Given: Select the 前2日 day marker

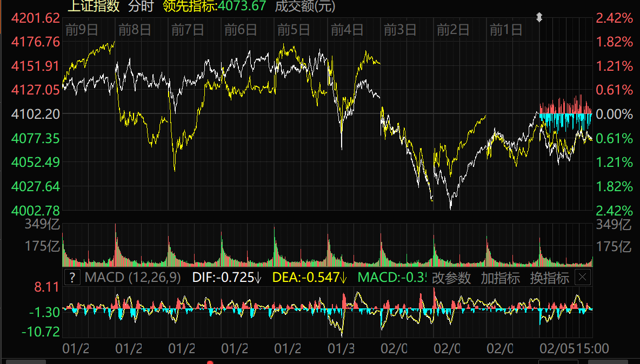Looking at the screenshot, I should [x=453, y=30].
